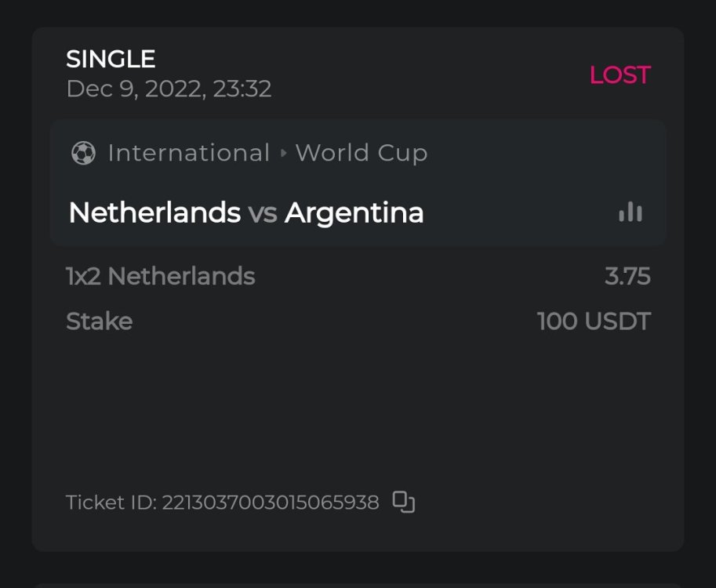The image size is (716, 588).
Task: Select the Netherlands team name
Action: point(154,212)
